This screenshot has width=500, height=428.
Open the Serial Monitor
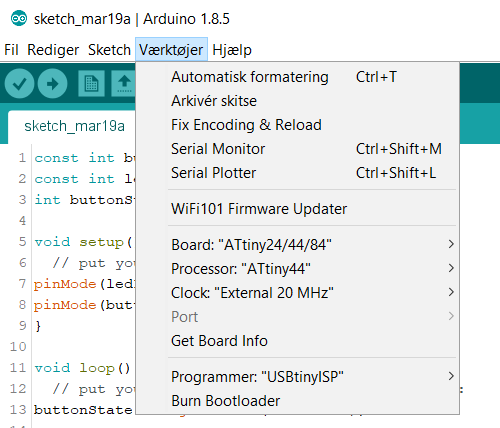[298, 149]
